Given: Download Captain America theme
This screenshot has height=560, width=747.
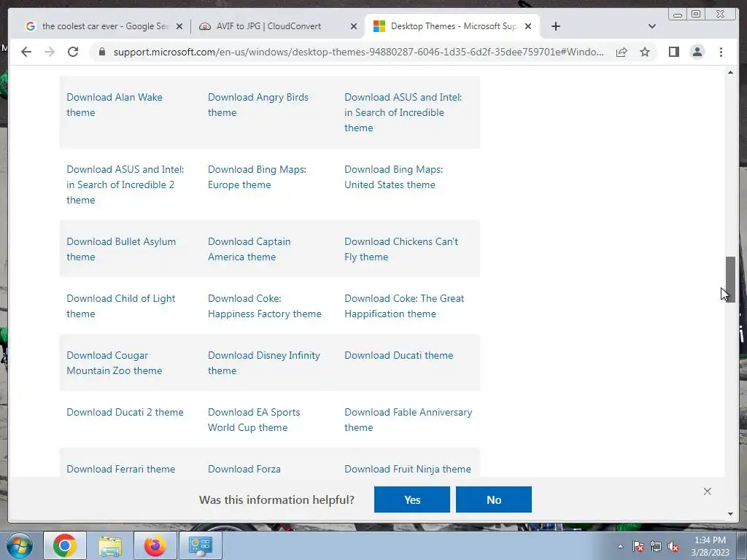Looking at the screenshot, I should [249, 249].
